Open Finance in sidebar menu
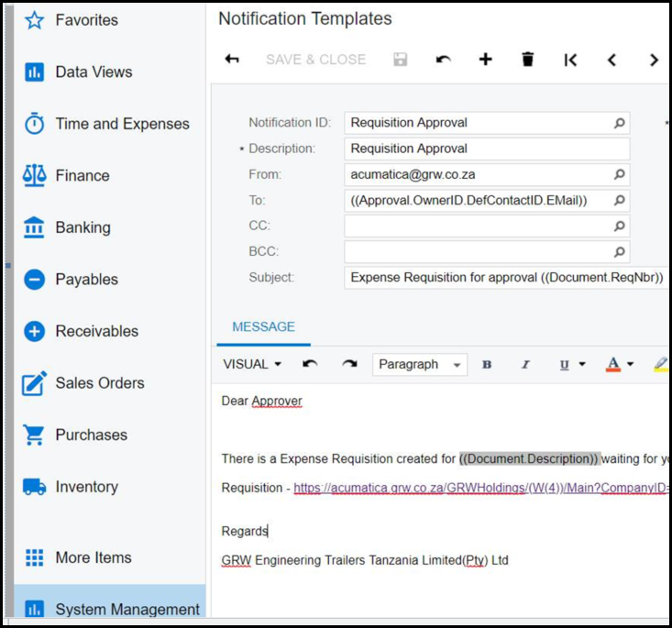The width and height of the screenshot is (672, 628). [x=82, y=175]
